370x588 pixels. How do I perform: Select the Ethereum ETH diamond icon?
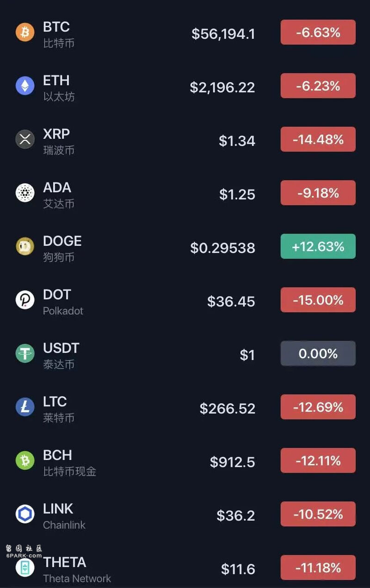click(x=25, y=86)
